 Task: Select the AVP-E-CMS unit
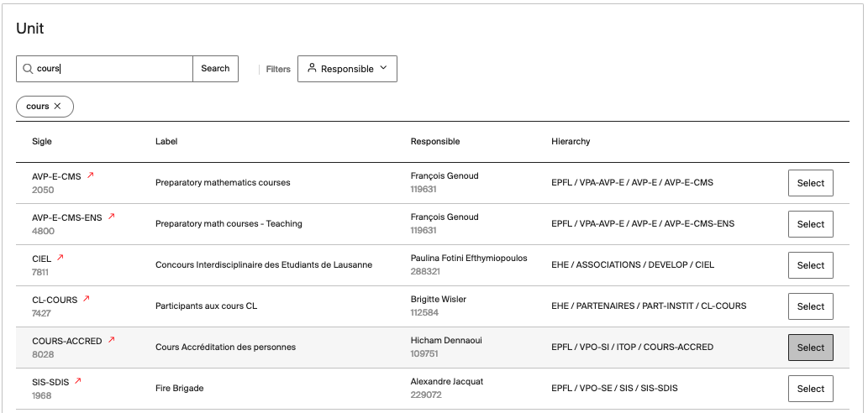point(810,183)
